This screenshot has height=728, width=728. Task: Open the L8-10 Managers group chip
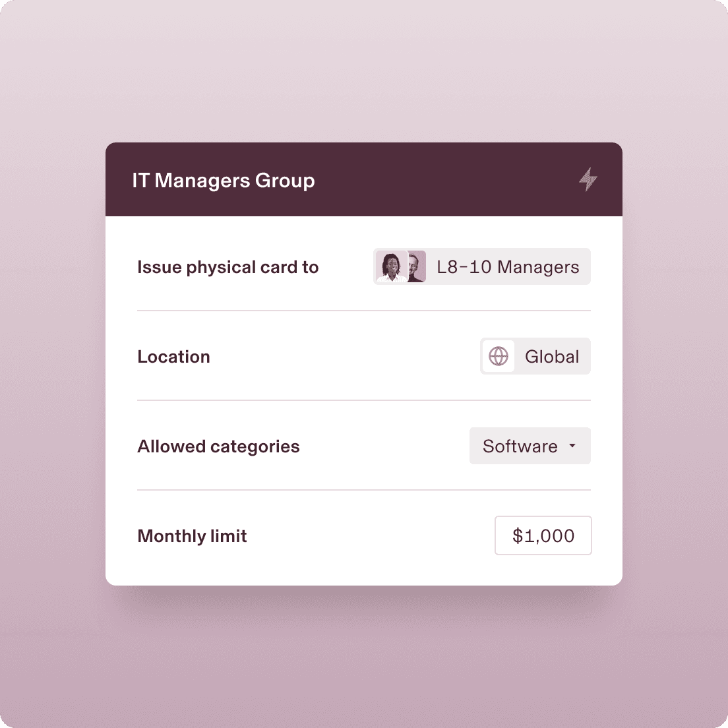tap(481, 266)
